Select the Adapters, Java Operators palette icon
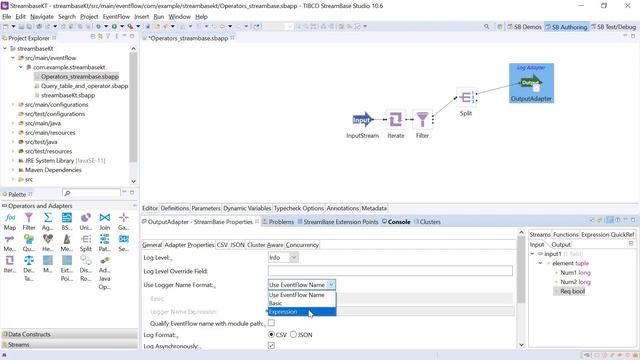This screenshot has height=360, width=640. 104,272
